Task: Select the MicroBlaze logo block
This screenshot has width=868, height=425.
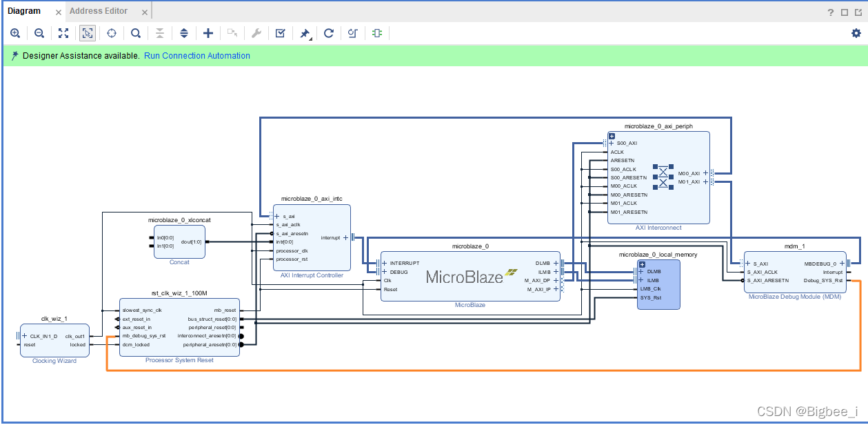Action: 471,277
